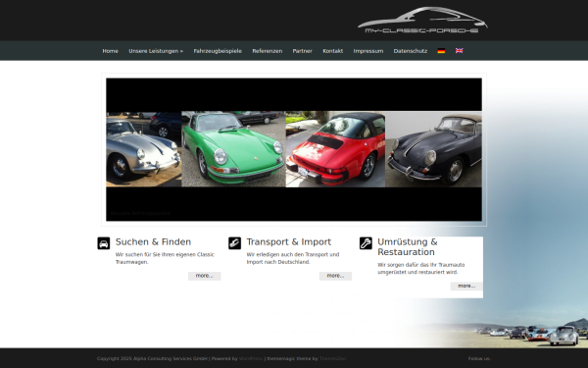The image size is (588, 368).
Task: Click the transport icon beside Transport & Import
Action: 235,243
